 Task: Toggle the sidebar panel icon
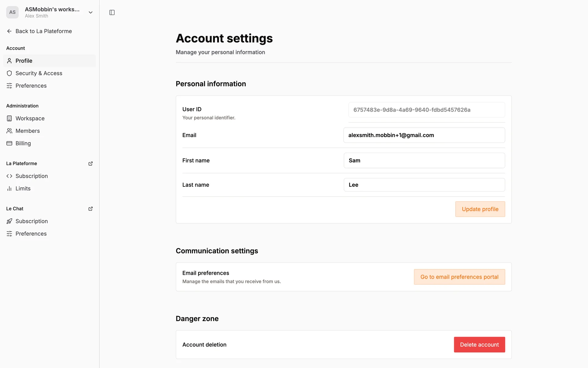(112, 13)
